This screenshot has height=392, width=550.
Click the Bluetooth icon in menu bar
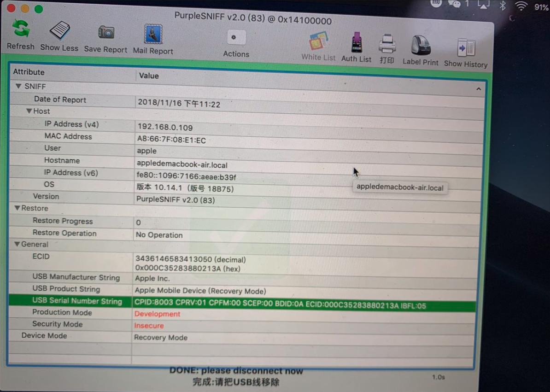tap(503, 5)
